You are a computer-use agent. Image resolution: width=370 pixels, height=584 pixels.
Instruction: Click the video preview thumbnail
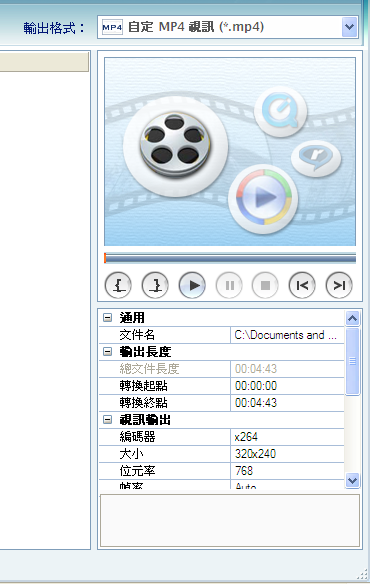tap(230, 152)
